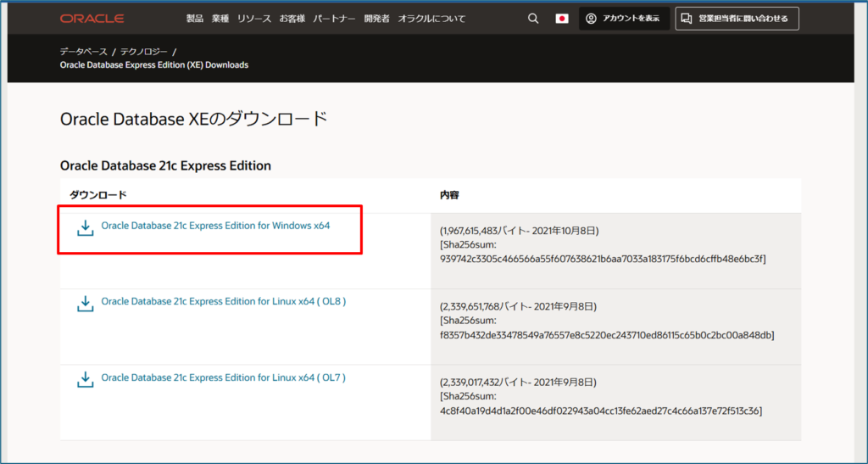
Task: Go to データベース breadcrumb link
Action: (83, 52)
